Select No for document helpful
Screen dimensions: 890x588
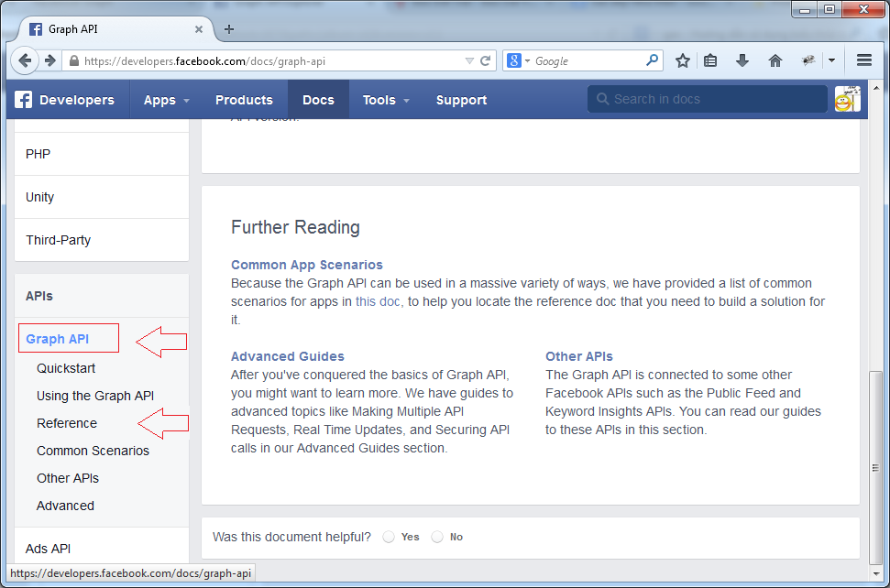pyautogui.click(x=437, y=537)
